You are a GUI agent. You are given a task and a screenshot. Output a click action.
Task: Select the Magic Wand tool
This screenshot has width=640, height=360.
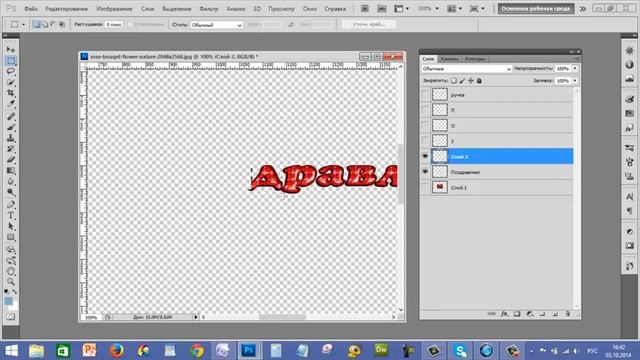11,82
